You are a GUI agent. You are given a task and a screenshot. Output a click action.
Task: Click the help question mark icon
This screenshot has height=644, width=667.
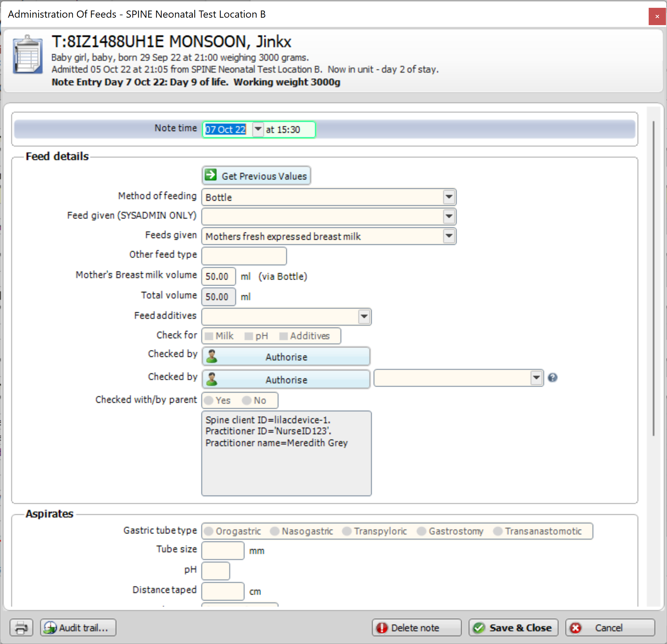[x=552, y=378]
